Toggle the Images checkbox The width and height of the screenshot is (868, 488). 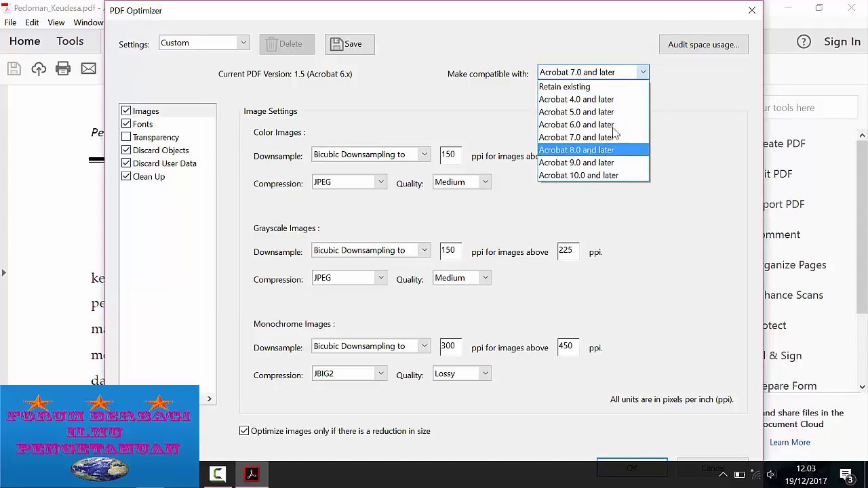tap(126, 110)
